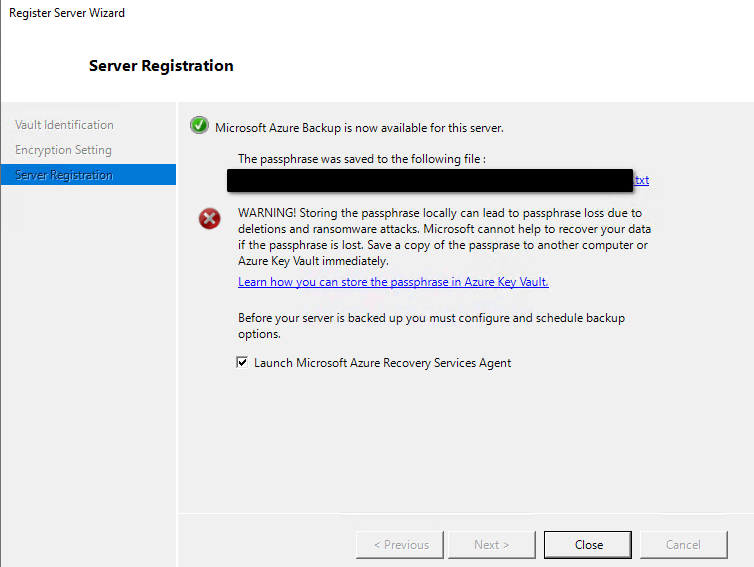This screenshot has height=567, width=754.
Task: Click the Register Server Wizard title
Action: [x=67, y=13]
